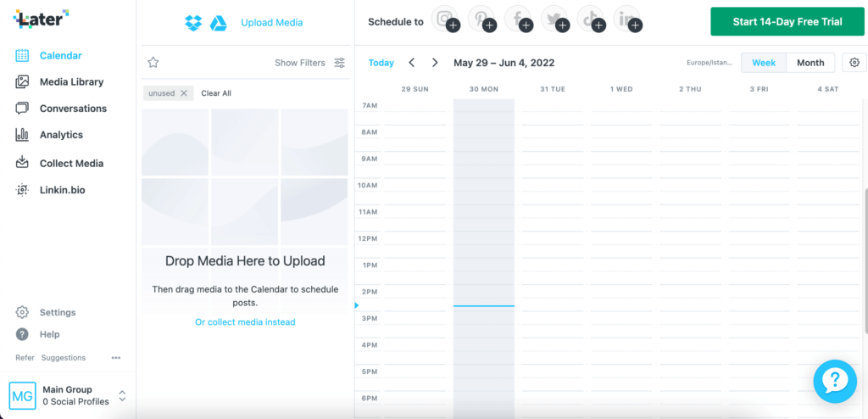868x419 pixels.
Task: Open Calendar from the sidebar
Action: pyautogui.click(x=61, y=55)
